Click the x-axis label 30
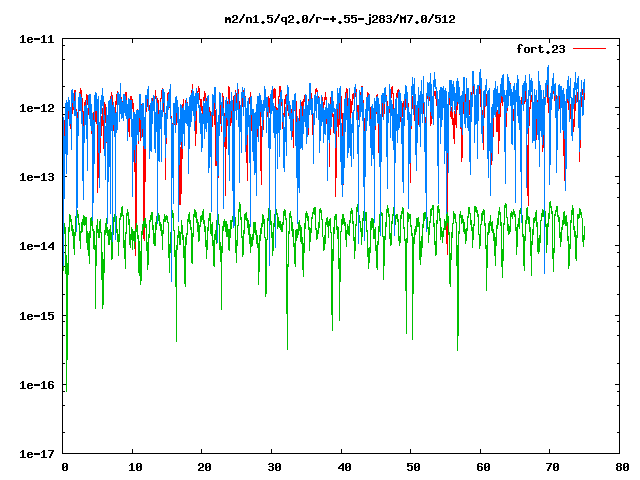This screenshot has width=640, height=480. coord(274,467)
